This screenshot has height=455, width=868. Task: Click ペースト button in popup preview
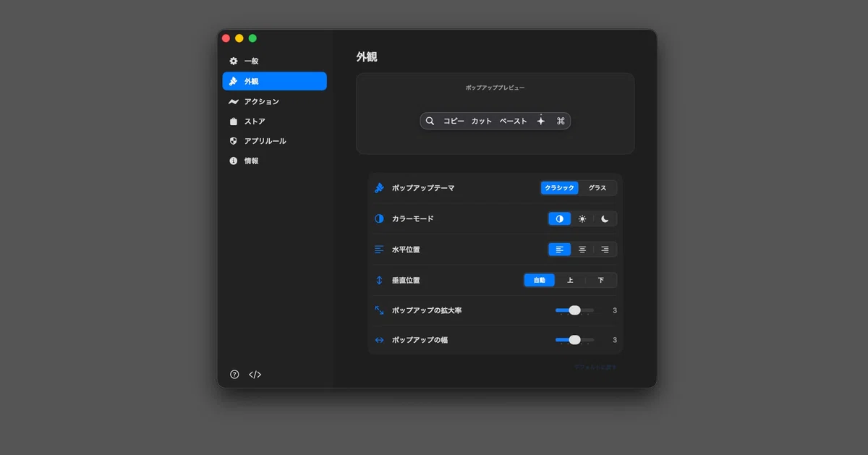(x=514, y=122)
